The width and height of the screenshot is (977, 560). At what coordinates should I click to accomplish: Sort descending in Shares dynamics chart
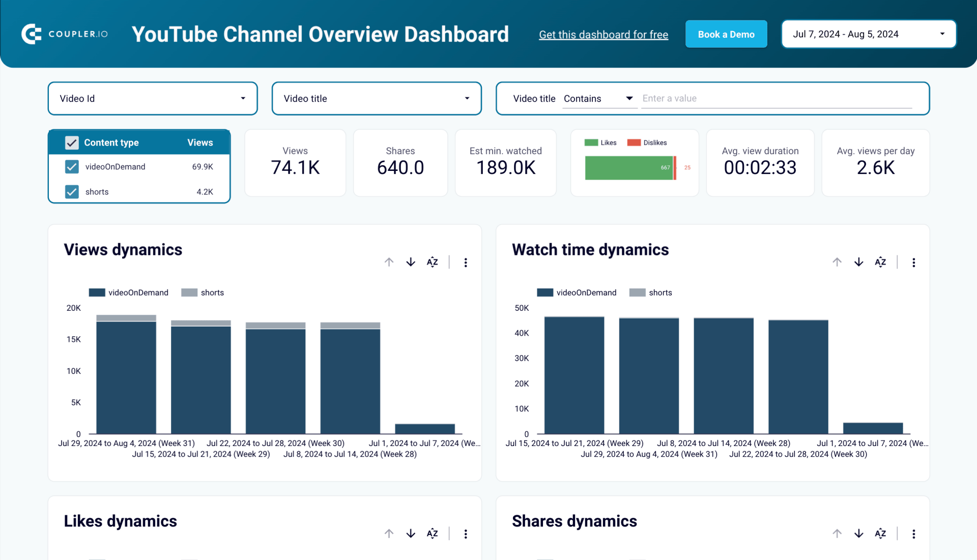(x=859, y=534)
